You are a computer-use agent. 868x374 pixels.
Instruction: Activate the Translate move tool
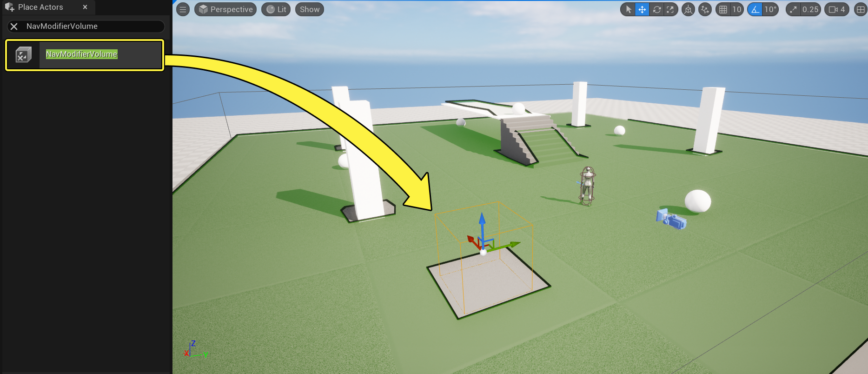point(642,9)
